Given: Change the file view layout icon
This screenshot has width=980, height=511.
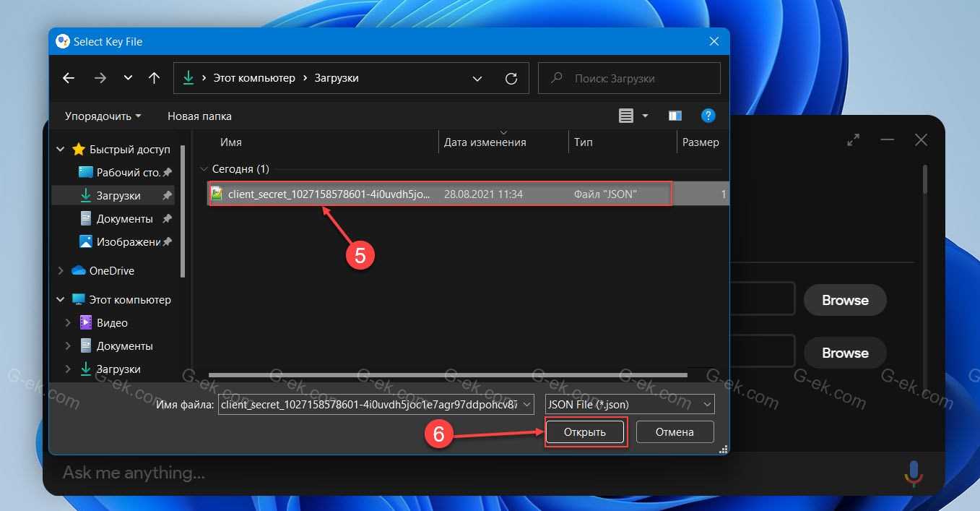Looking at the screenshot, I should point(626,116).
